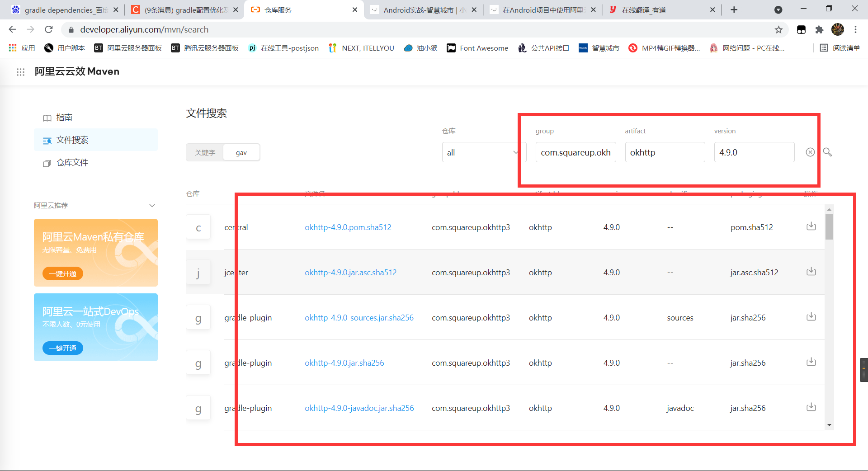Image resolution: width=868 pixels, height=471 pixels.
Task: Switch to 在线翻译_有道 tab
Action: tap(662, 10)
